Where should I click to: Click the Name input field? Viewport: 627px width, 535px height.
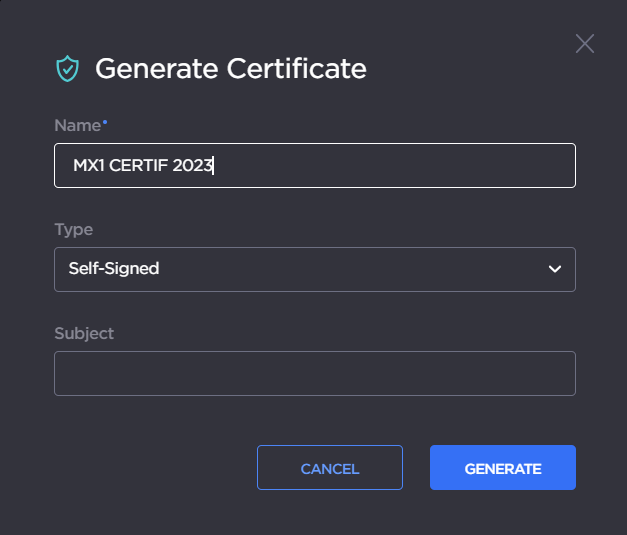coord(314,165)
